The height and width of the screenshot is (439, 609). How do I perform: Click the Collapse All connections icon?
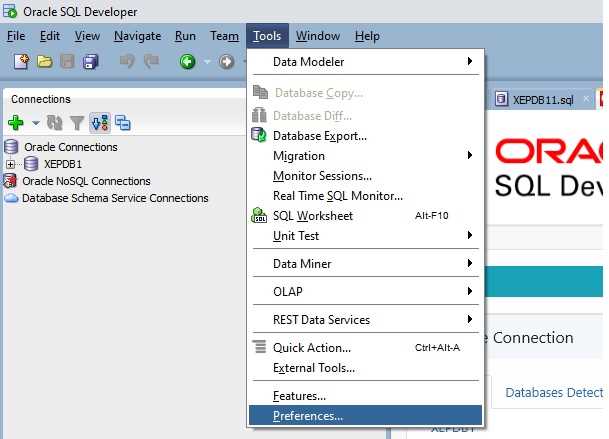click(x=123, y=123)
